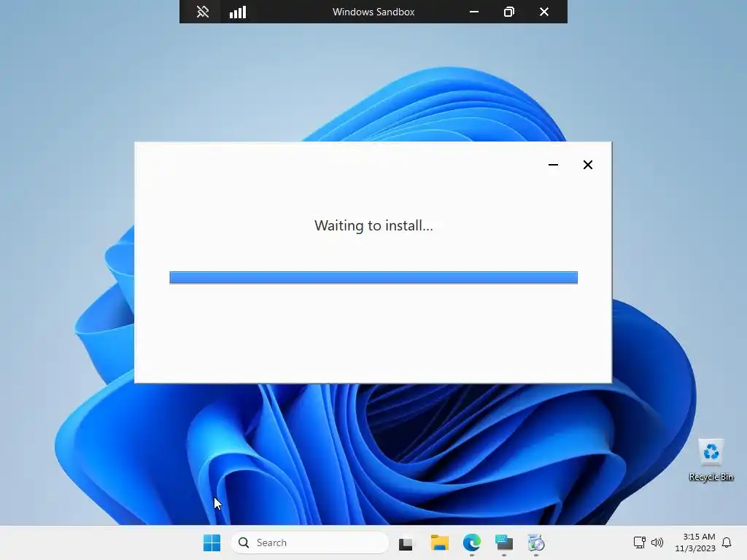Click the taskbar Search box

310,542
